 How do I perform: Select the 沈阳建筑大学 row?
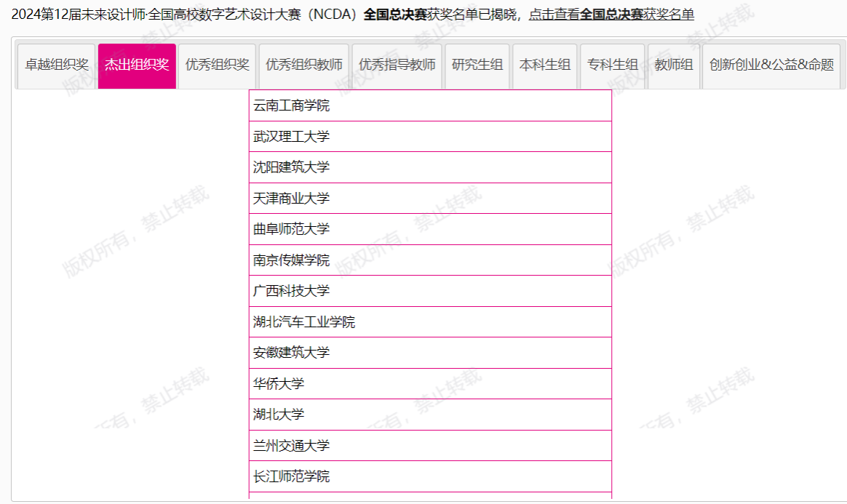(291, 167)
